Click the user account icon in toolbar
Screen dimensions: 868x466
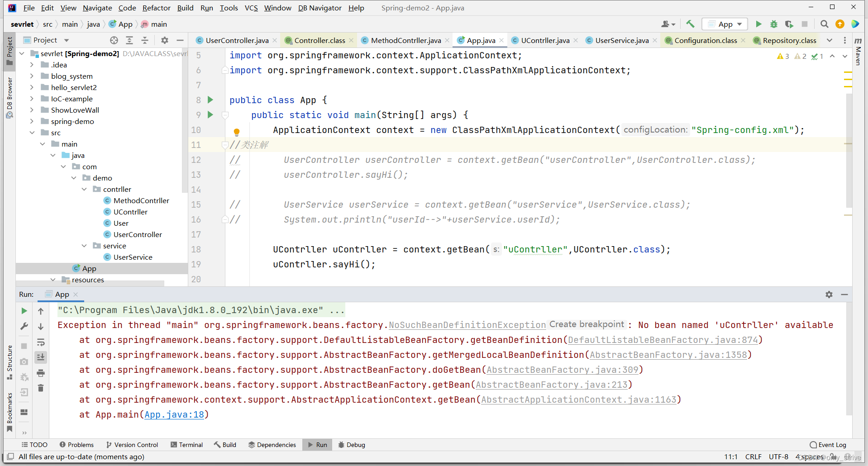[x=668, y=24]
